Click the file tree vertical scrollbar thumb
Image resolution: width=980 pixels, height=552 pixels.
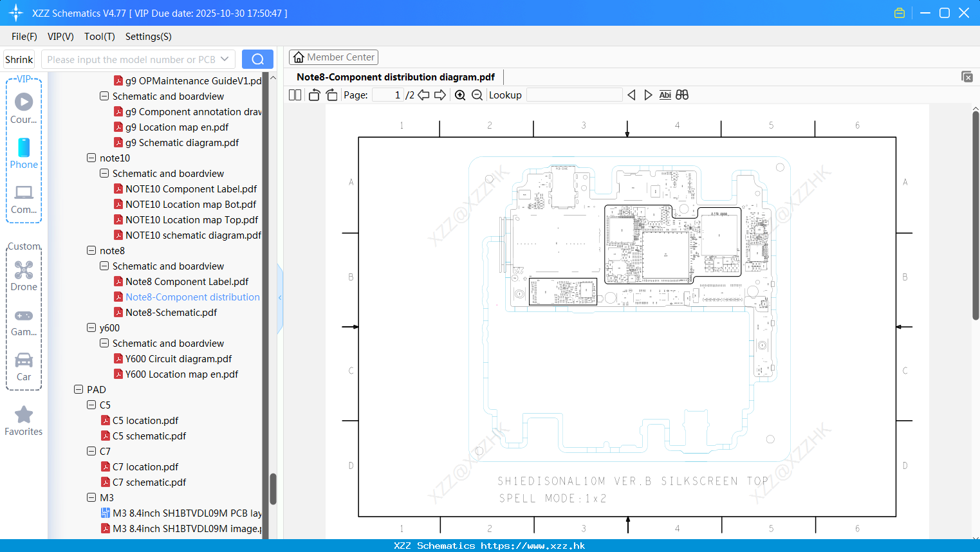tap(273, 489)
